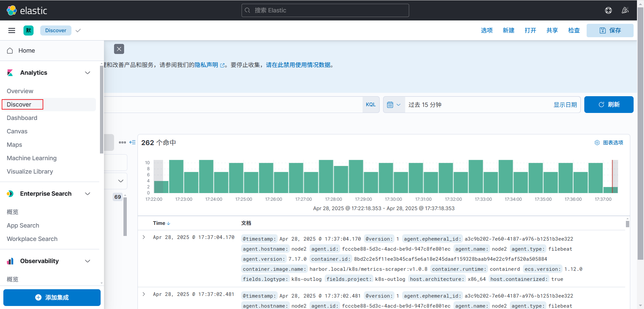
Task: Click the 刷新 button
Action: 609,105
